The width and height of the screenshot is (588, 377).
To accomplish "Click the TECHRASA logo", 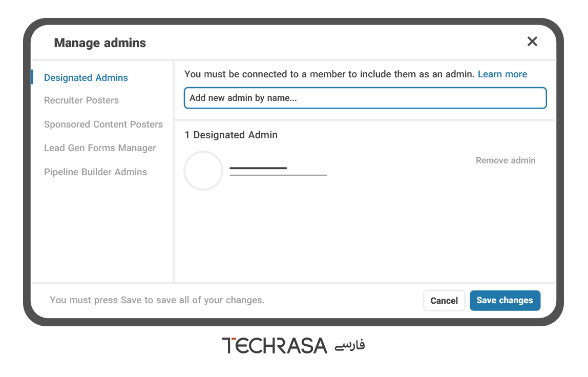I will (275, 345).
